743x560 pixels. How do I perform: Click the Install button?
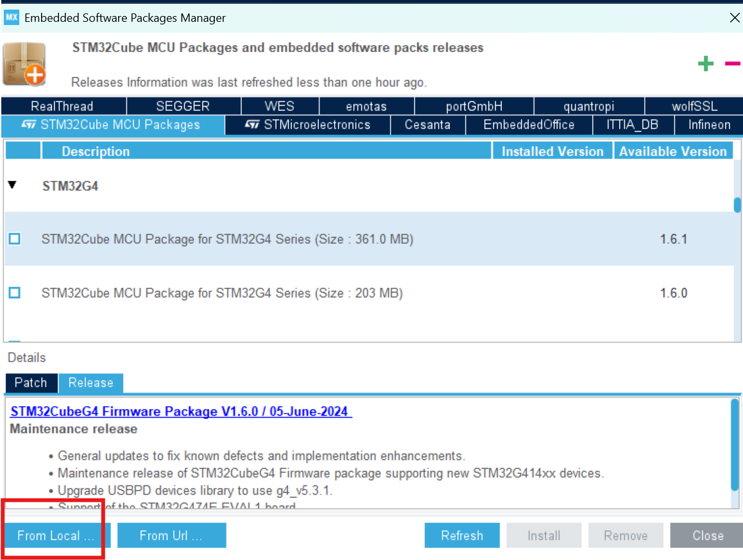click(x=544, y=536)
